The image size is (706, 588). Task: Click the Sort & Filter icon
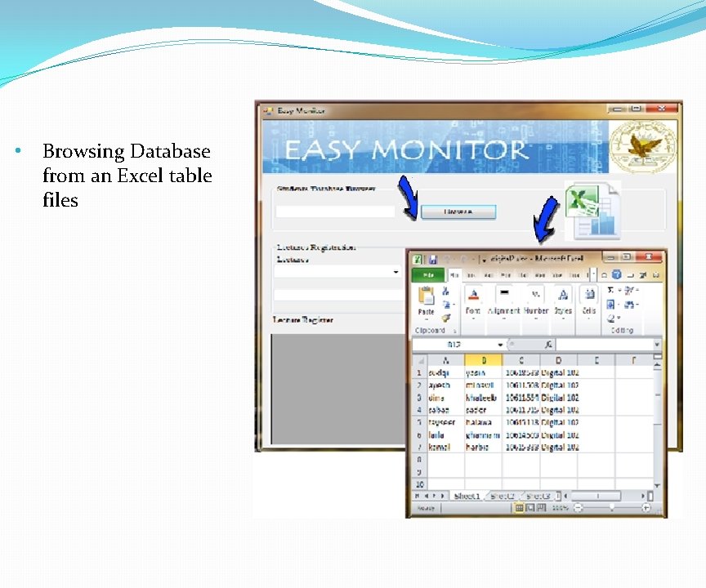click(x=630, y=290)
